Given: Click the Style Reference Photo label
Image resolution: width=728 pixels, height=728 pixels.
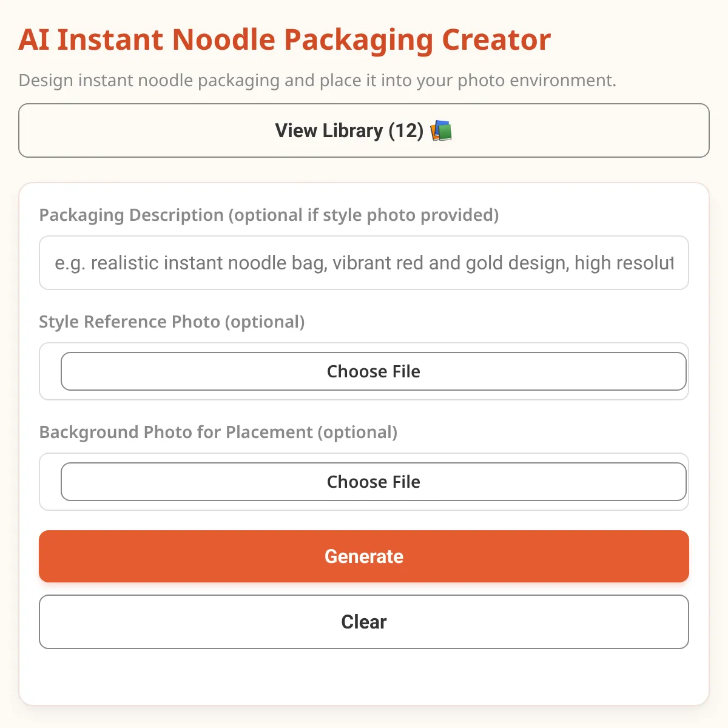Looking at the screenshot, I should coord(172,322).
